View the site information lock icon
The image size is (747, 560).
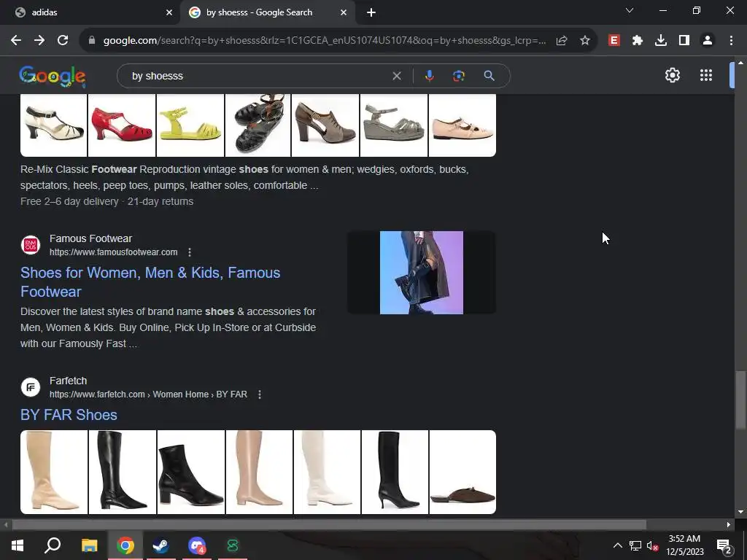[x=92, y=41]
